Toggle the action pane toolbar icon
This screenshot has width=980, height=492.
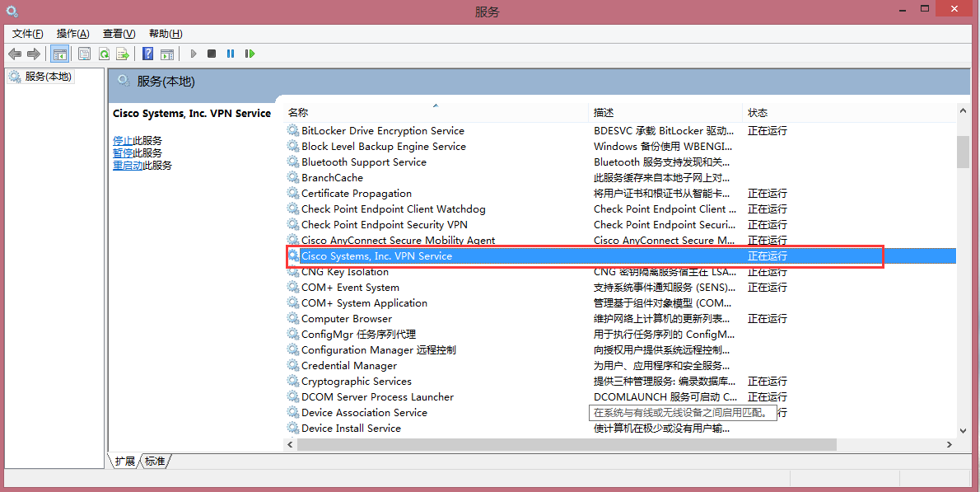[167, 54]
